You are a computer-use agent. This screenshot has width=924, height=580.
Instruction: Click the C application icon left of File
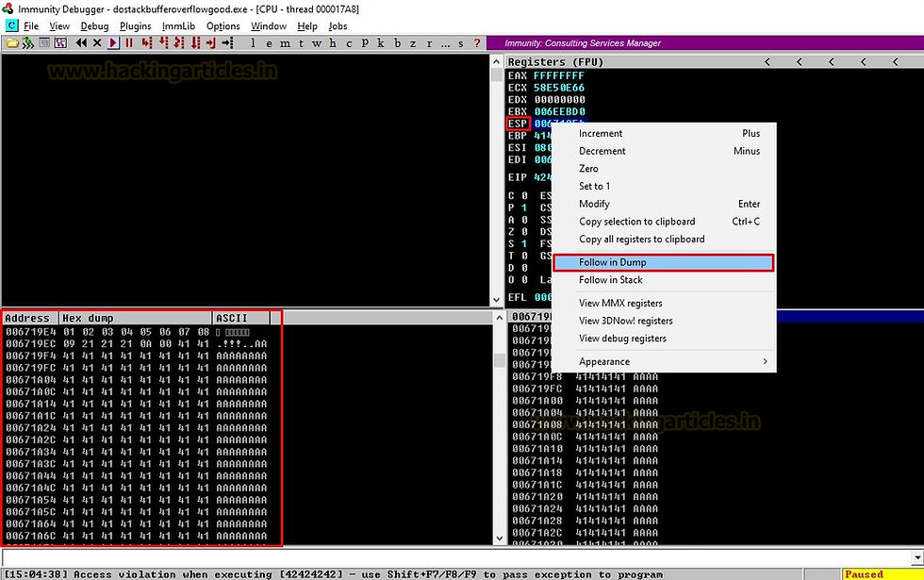click(11, 26)
